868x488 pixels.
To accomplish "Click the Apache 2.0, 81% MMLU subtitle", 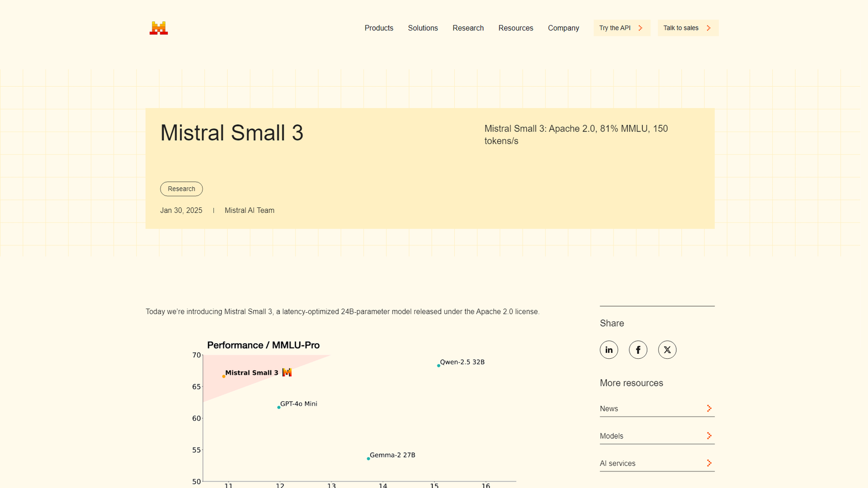I will coord(576,135).
